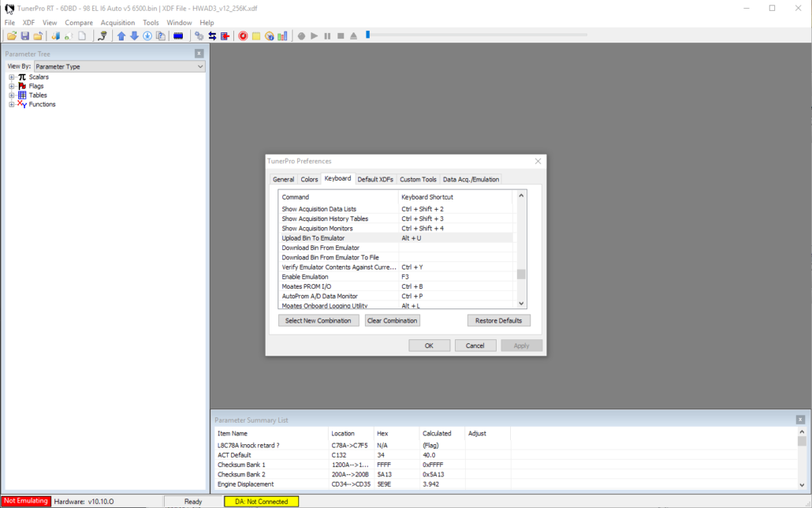Viewport: 812px width, 508px height.
Task: Click the circled down arrow toolbar icon
Action: click(x=147, y=35)
